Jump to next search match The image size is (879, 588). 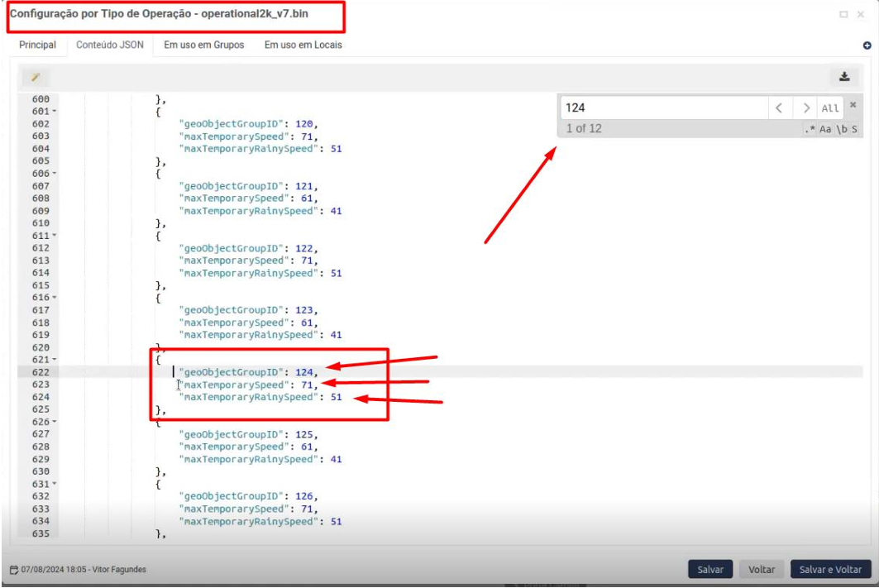click(x=805, y=108)
